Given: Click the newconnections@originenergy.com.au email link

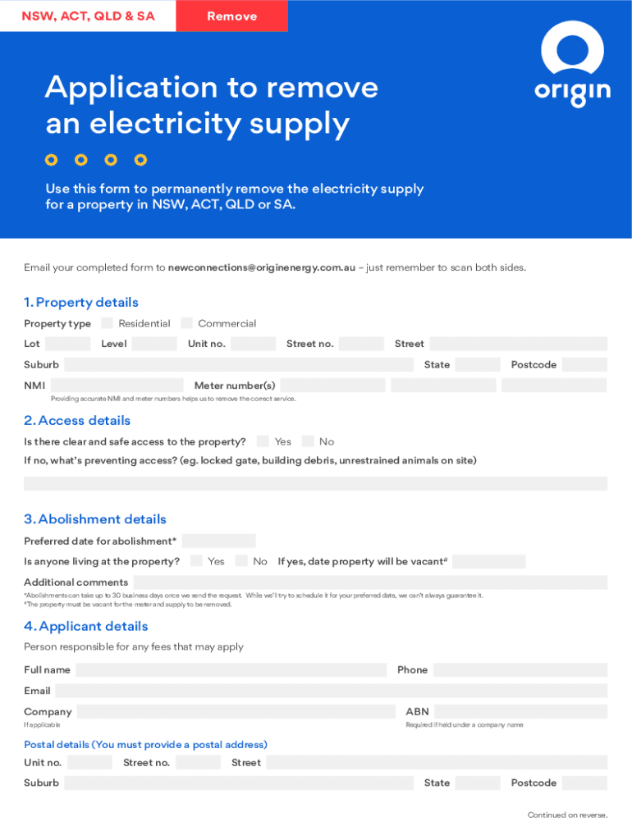Looking at the screenshot, I should (262, 267).
